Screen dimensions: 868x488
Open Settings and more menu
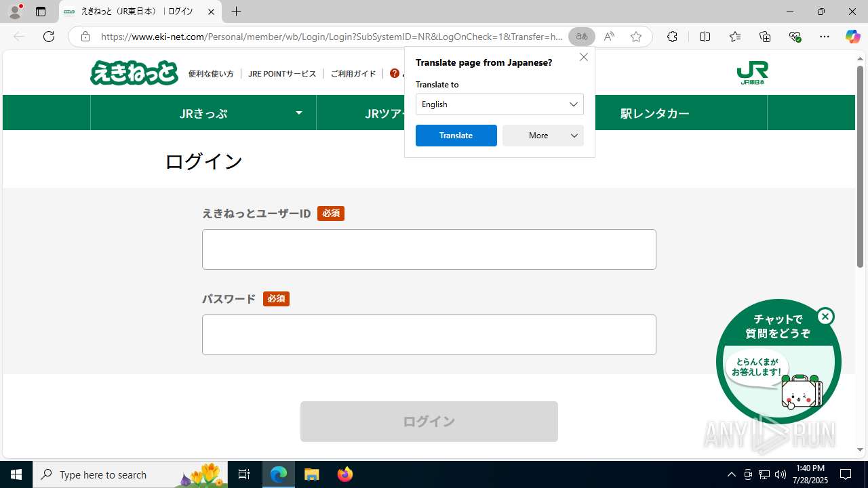(x=825, y=37)
